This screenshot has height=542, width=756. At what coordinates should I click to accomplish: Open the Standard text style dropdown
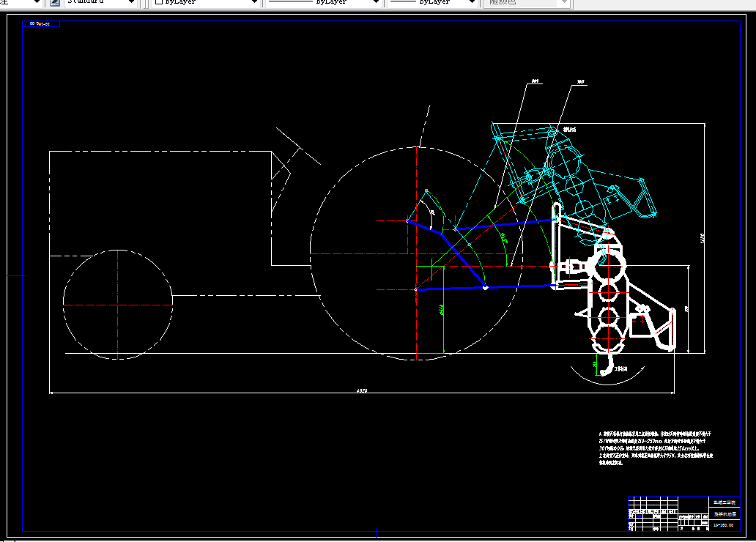(101, 2)
